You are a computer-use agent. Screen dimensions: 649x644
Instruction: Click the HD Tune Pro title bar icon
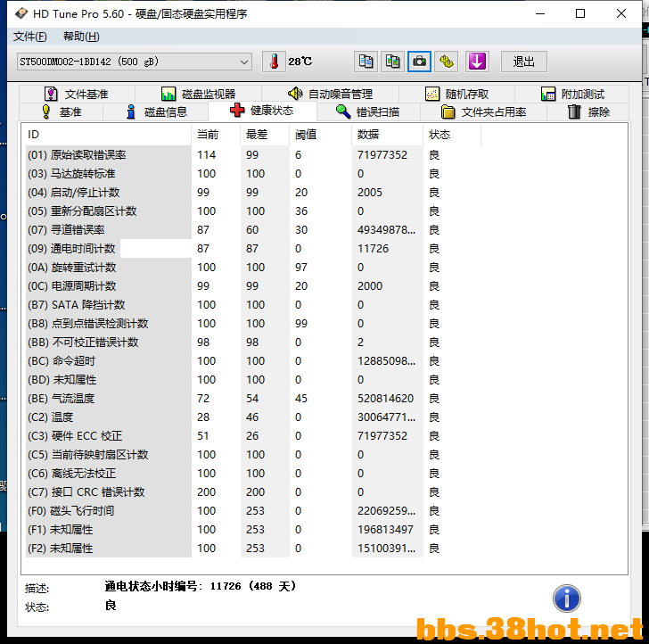click(21, 13)
